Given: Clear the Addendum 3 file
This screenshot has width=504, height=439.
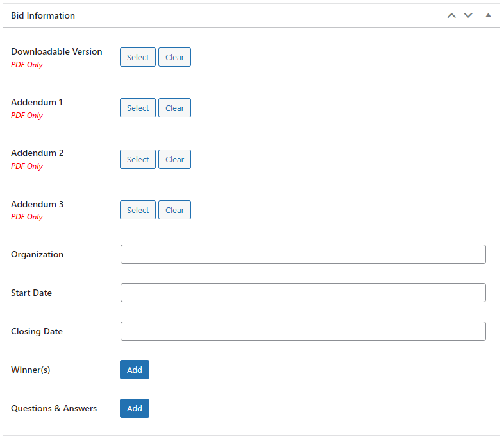Looking at the screenshot, I should tap(174, 210).
